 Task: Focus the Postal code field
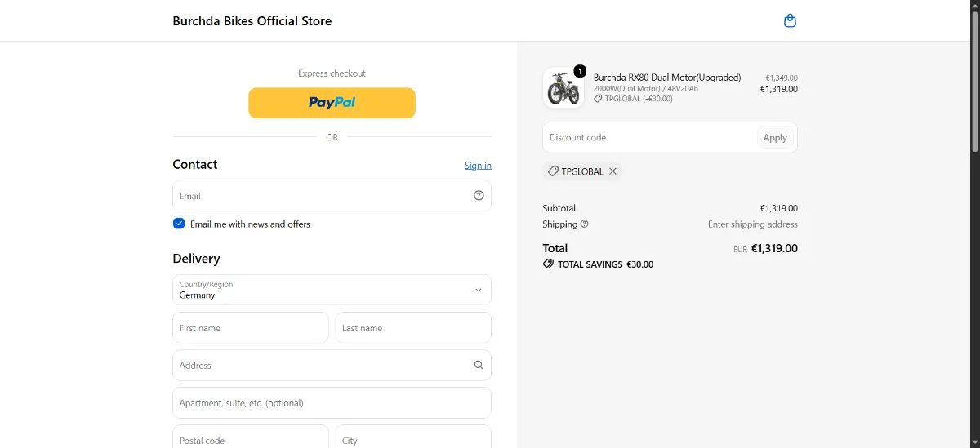click(x=251, y=437)
